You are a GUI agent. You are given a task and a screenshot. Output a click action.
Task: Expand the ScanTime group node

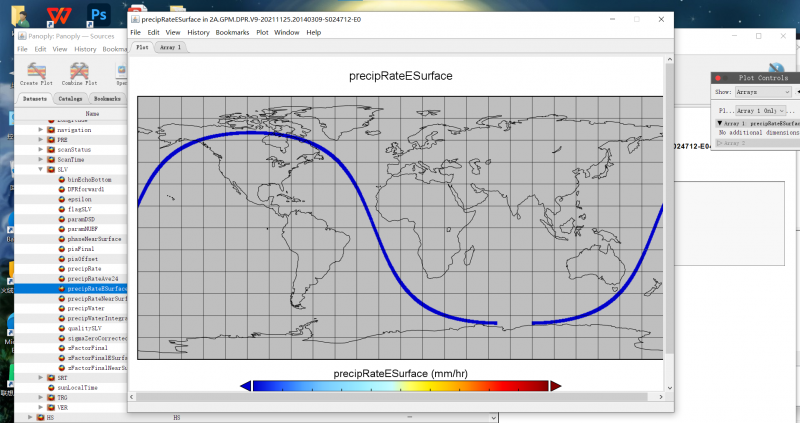40,159
